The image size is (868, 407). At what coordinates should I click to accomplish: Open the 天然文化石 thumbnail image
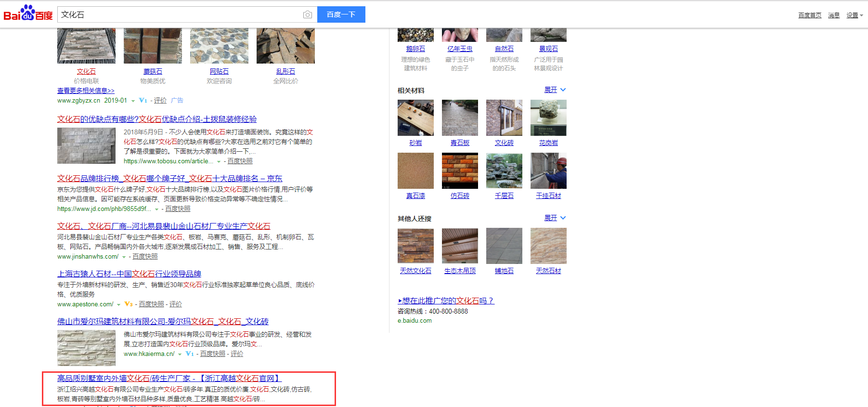tap(415, 246)
